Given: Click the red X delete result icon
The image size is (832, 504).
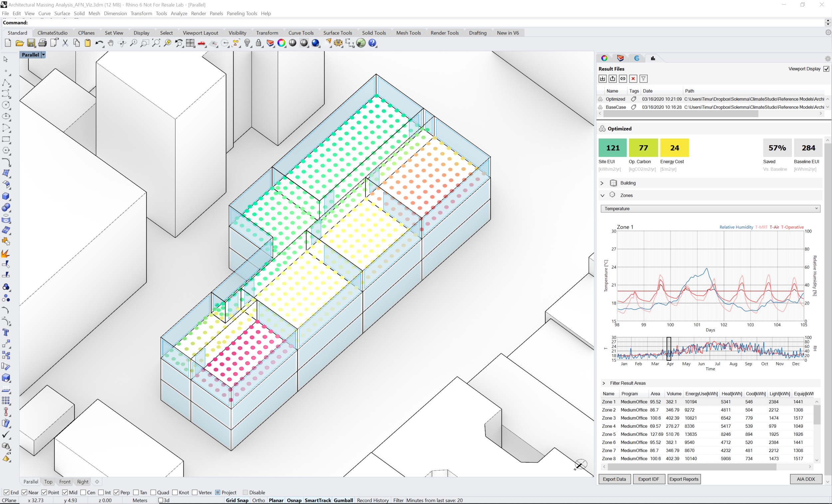Looking at the screenshot, I should pos(633,78).
